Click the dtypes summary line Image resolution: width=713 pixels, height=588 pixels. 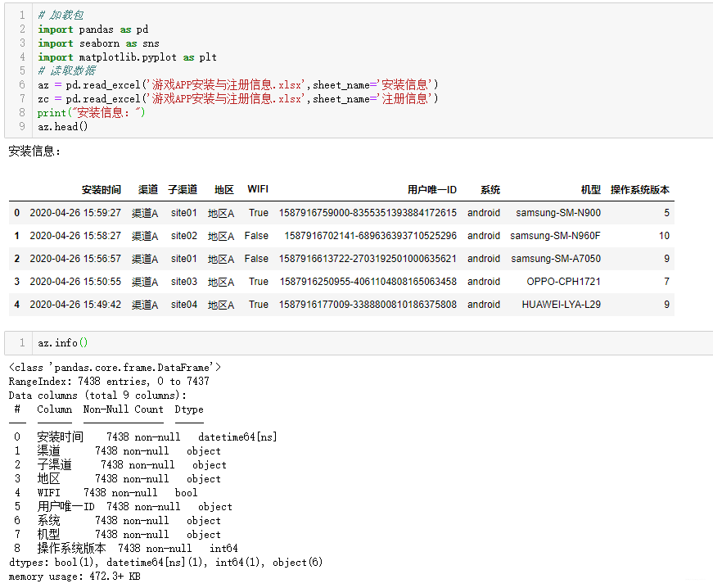[x=165, y=563]
